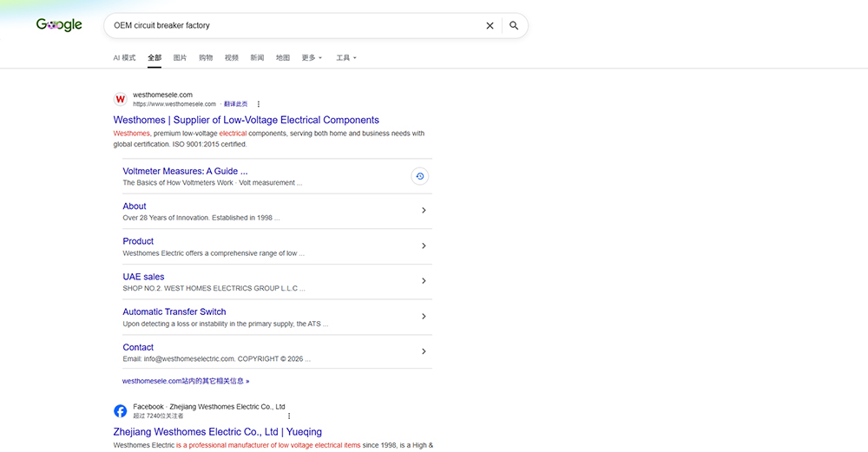Clear the search box with X icon
Screen dimensions: 868x452
click(x=490, y=25)
